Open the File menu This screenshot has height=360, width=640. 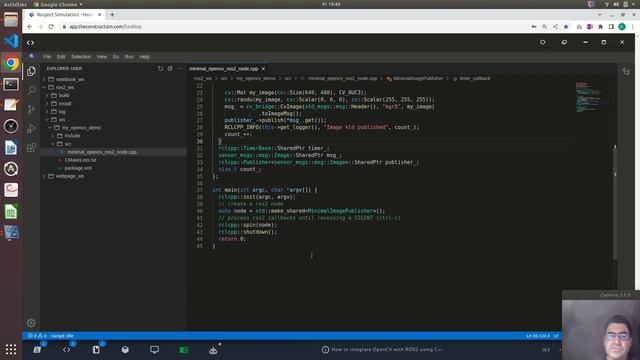47,57
